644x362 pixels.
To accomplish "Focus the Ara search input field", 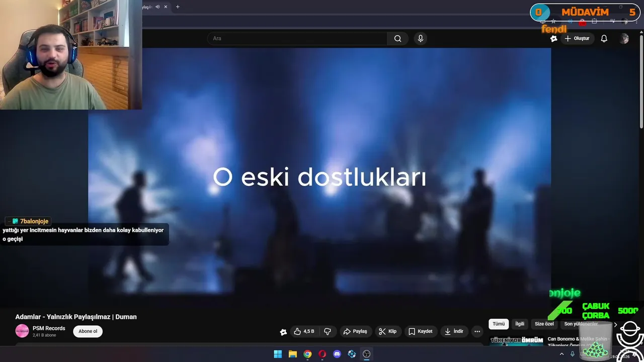I will pyautogui.click(x=297, y=38).
